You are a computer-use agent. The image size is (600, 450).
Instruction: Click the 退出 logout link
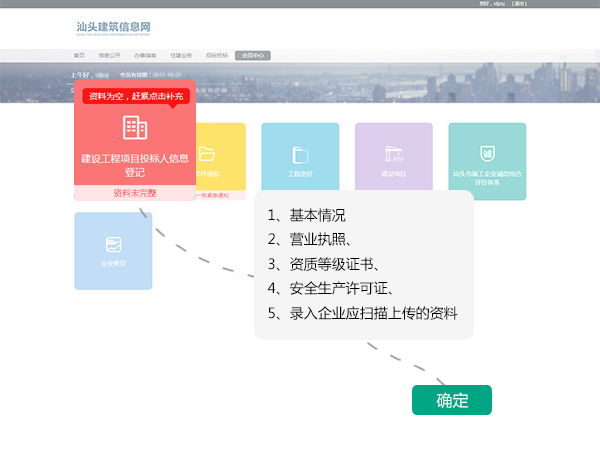pos(519,4)
